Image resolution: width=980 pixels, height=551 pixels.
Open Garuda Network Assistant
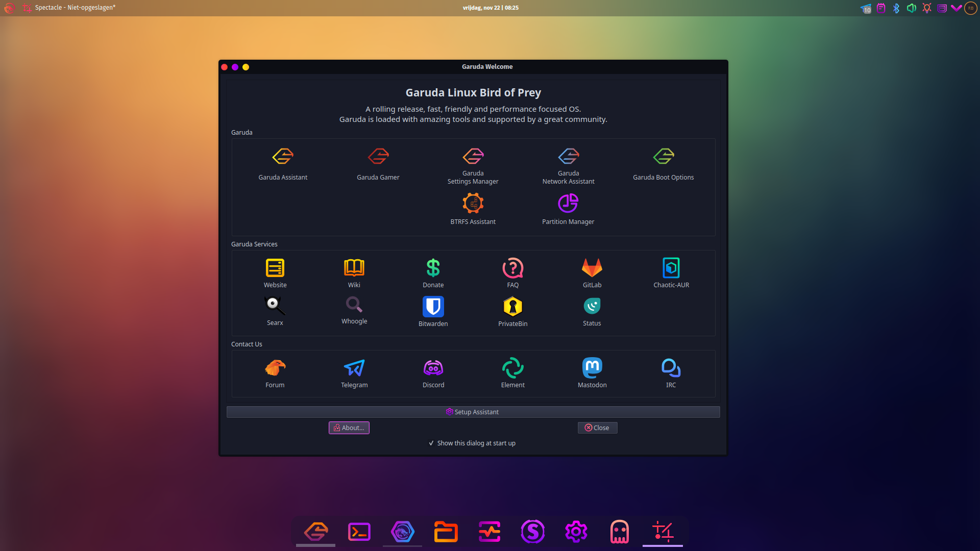pyautogui.click(x=568, y=166)
